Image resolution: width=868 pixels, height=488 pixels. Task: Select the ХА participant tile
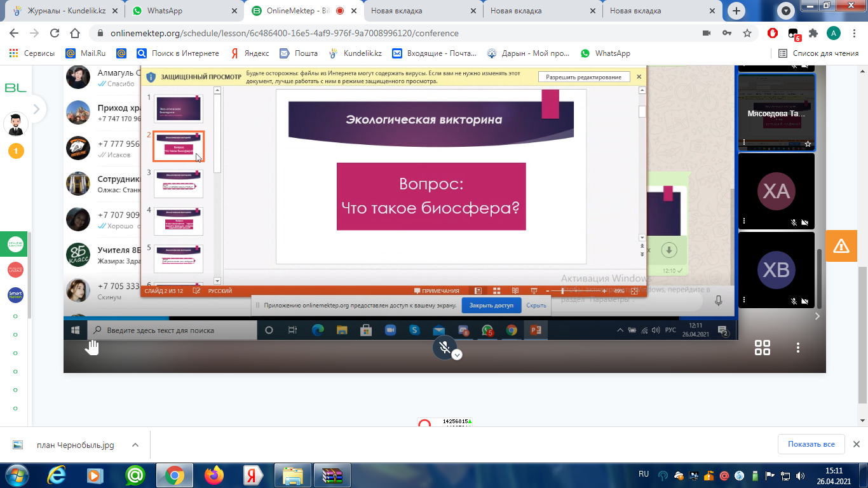pos(776,191)
